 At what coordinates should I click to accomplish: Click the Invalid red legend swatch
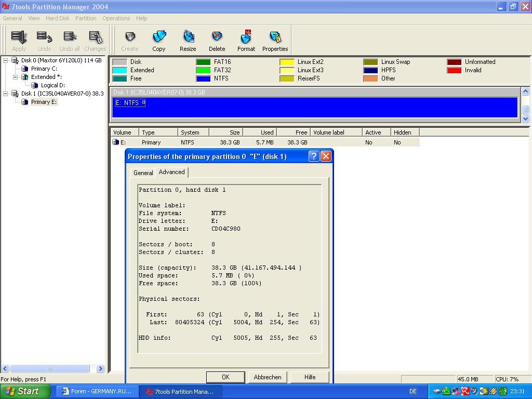[454, 70]
